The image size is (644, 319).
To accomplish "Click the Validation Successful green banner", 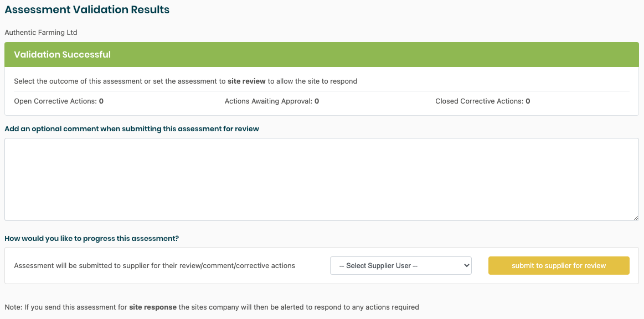I will click(x=321, y=55).
